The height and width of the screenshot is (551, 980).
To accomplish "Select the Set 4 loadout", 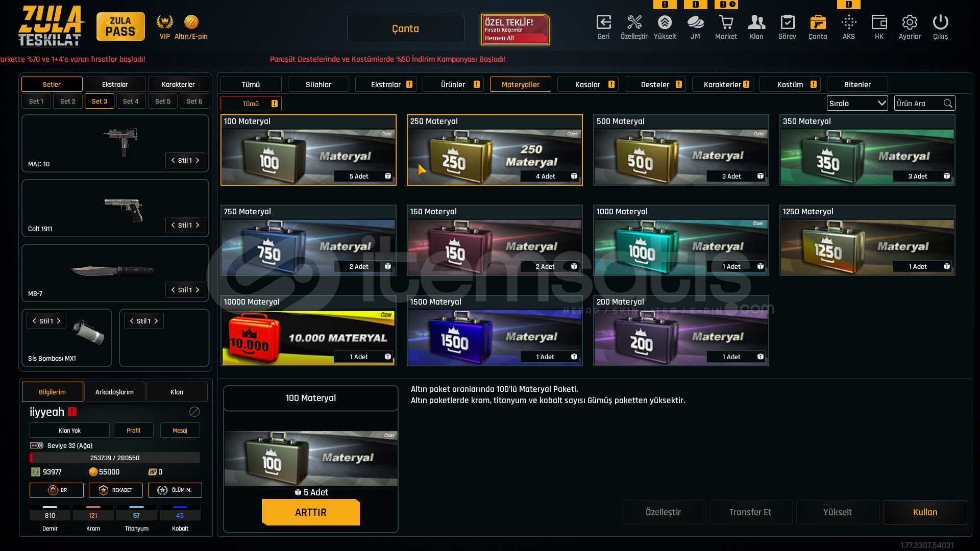I will 131,101.
